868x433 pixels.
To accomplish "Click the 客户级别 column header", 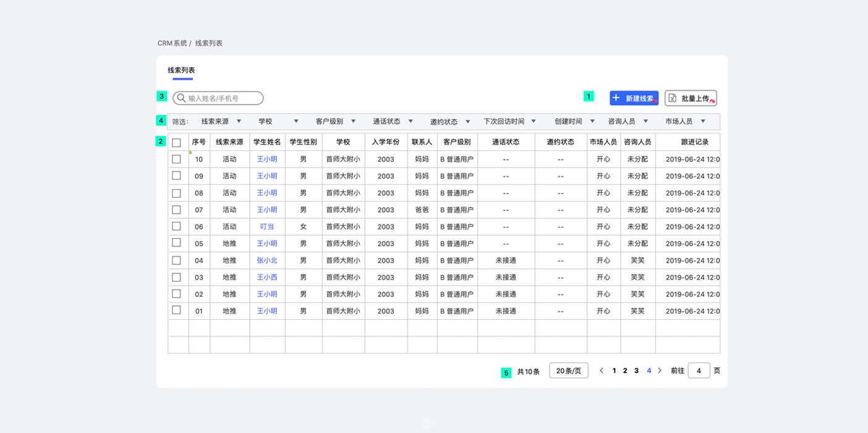I will 457,142.
